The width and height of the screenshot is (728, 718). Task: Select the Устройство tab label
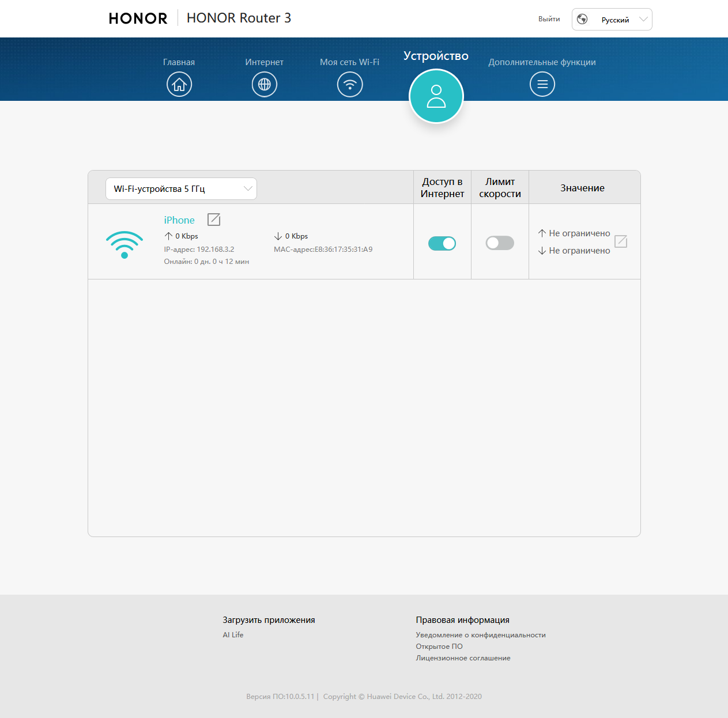click(436, 56)
